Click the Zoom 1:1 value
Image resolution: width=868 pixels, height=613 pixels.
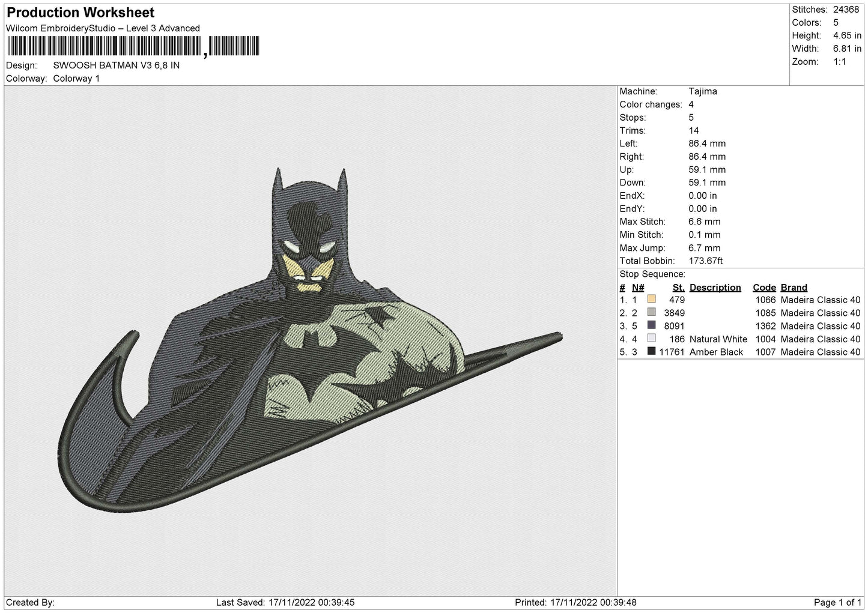point(840,62)
